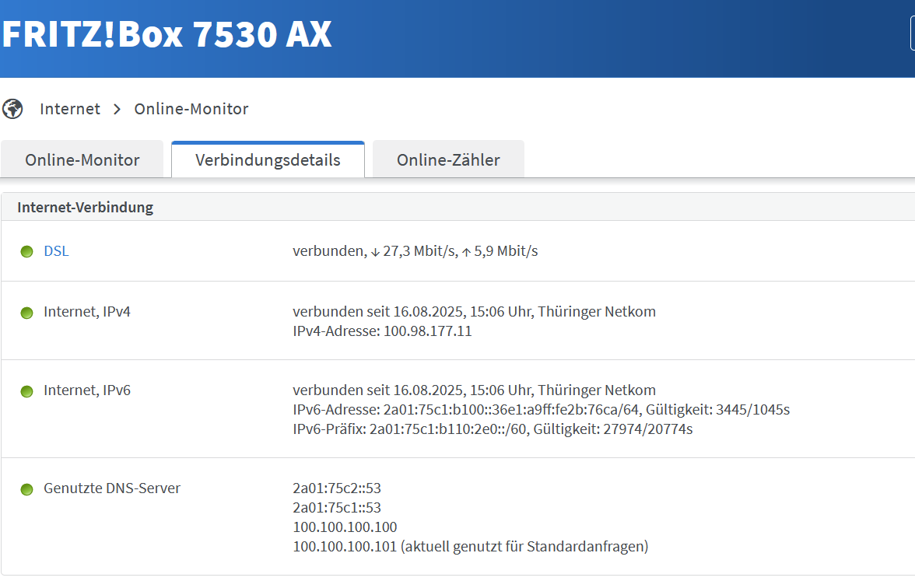Viewport: 915px width, 588px height.
Task: Click the DSL 'verbunden' speed text
Action: pyautogui.click(x=415, y=250)
